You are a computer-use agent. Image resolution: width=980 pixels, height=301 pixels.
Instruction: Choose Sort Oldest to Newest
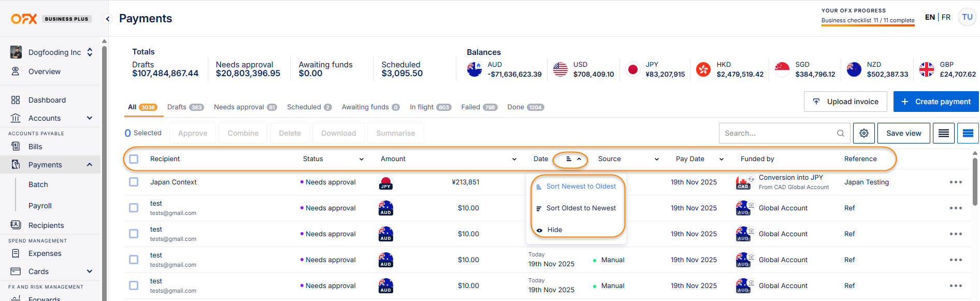coord(581,208)
